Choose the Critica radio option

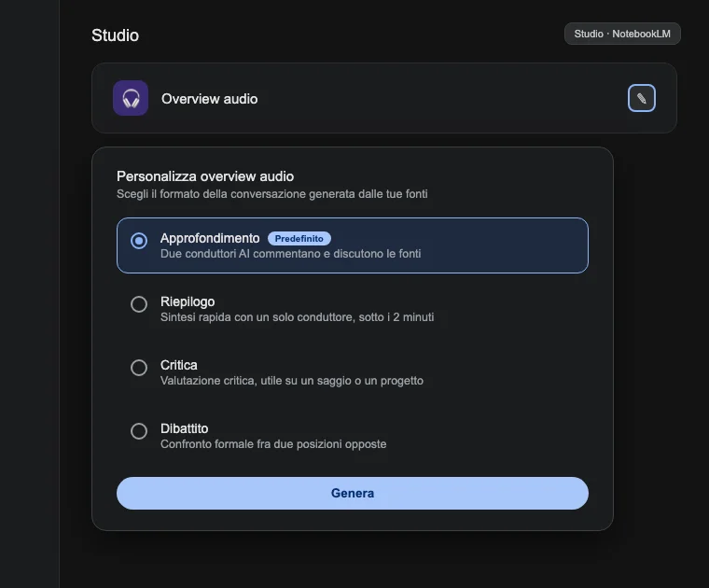[x=139, y=368]
